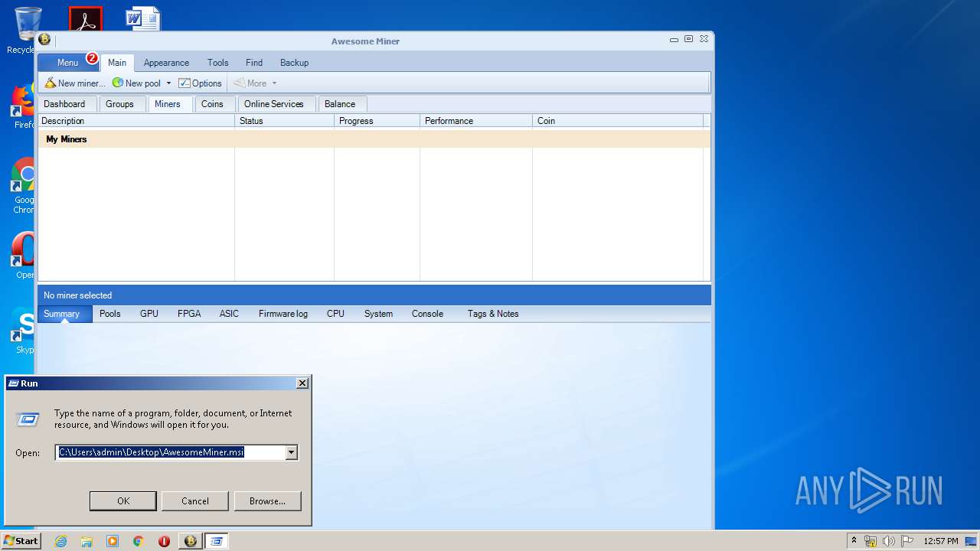Sort by Status column header
Image resolution: width=980 pixels, height=551 pixels.
pyautogui.click(x=285, y=121)
